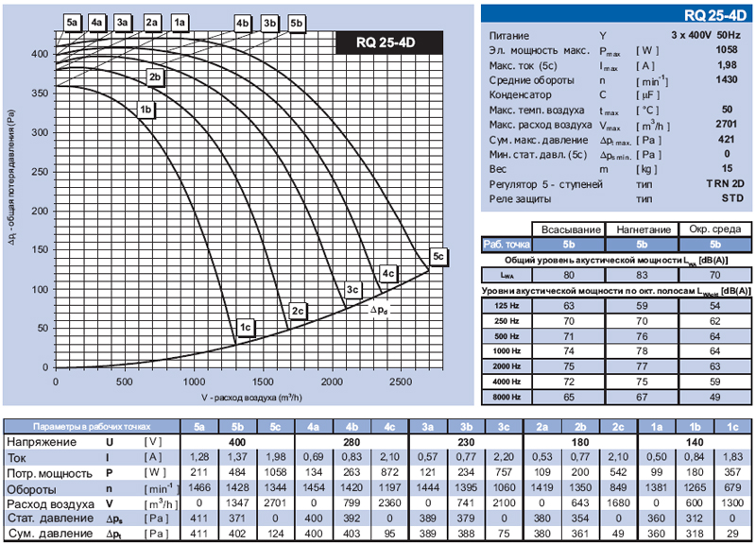Select the 4b curve label above the chart
756x544 pixels.
coord(243,21)
